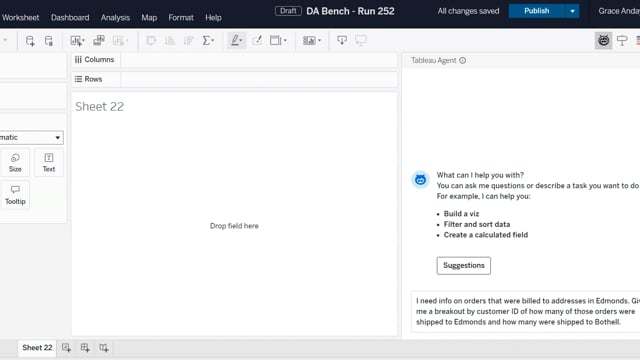This screenshot has height=360, width=640.
Task: Open the Worksheet menu
Action: pos(20,18)
